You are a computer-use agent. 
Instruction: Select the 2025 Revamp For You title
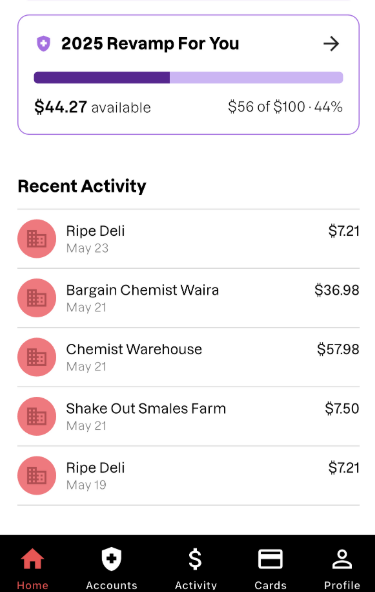[150, 44]
